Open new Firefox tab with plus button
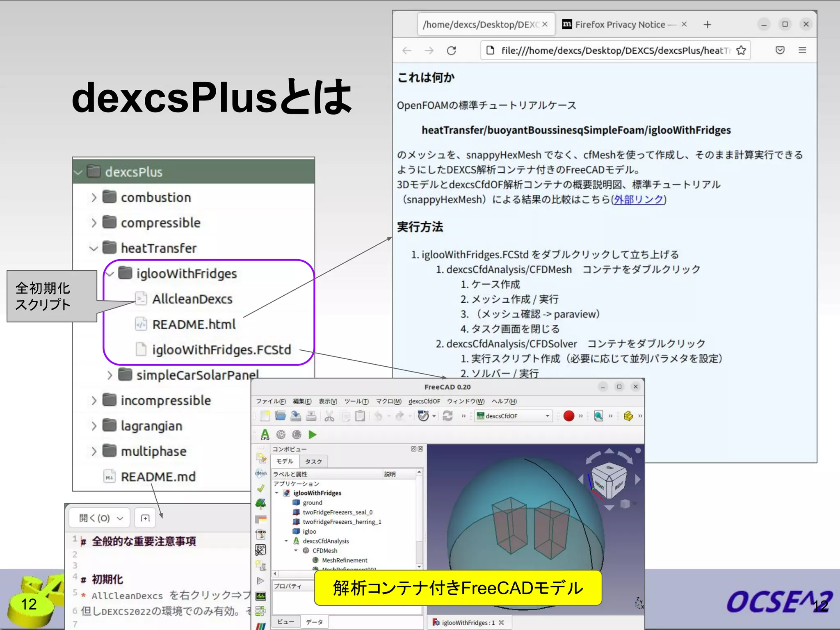 pos(707,25)
